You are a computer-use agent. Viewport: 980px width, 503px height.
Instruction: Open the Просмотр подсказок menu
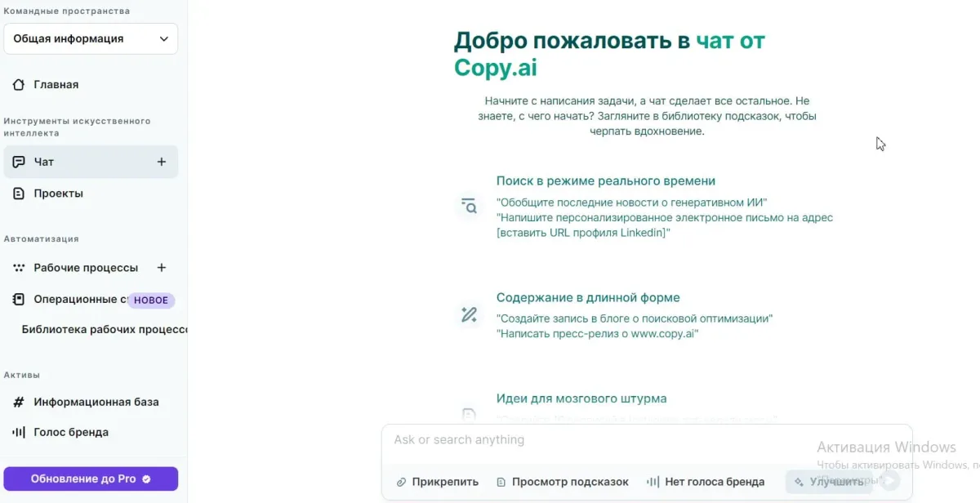tap(562, 482)
